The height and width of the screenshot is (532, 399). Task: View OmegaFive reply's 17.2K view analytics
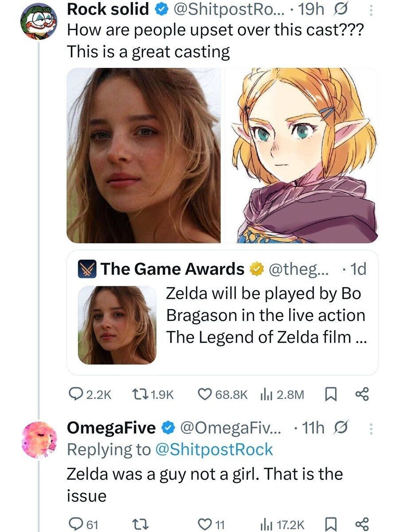(x=265, y=524)
